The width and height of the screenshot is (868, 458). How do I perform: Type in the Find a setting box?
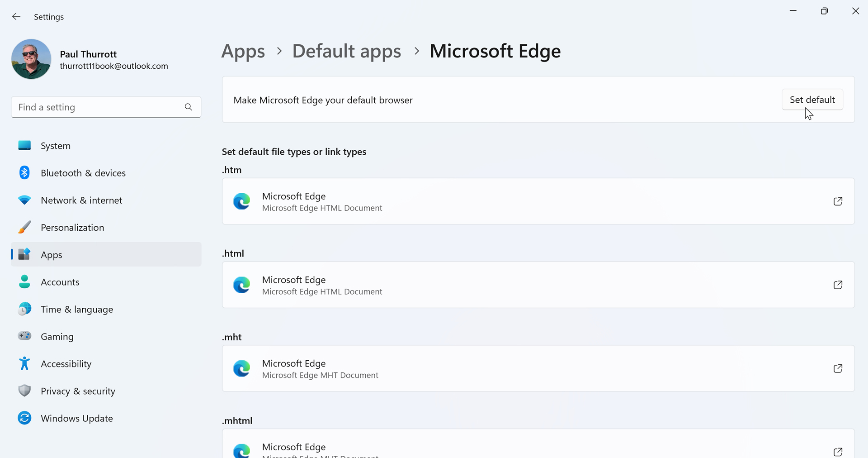pos(97,107)
